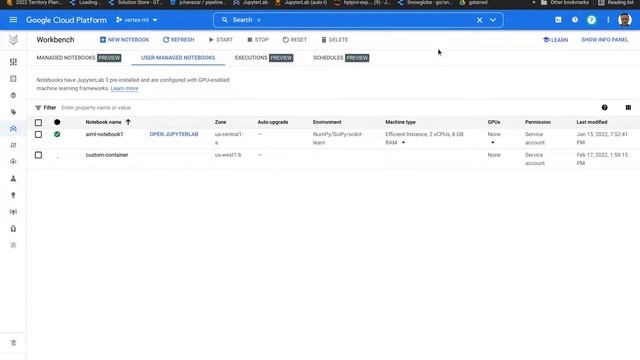
Task: Click the Start button
Action: tap(220, 40)
